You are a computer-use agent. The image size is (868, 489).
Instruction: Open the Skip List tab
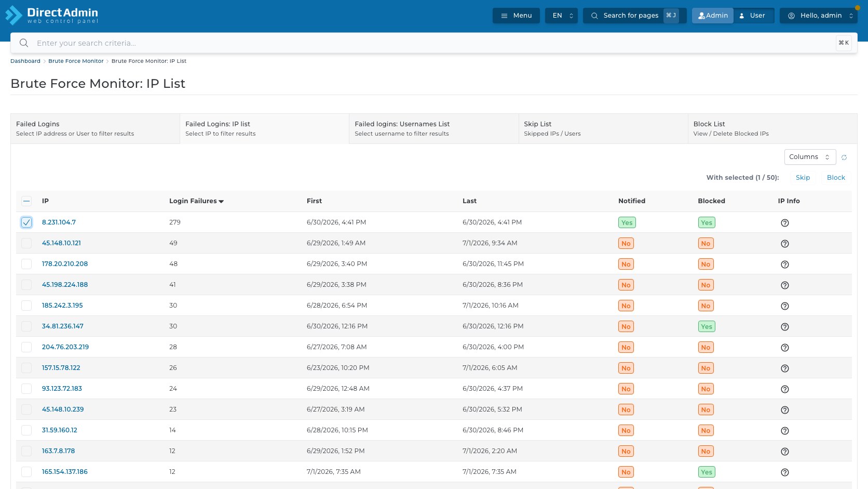(x=603, y=128)
